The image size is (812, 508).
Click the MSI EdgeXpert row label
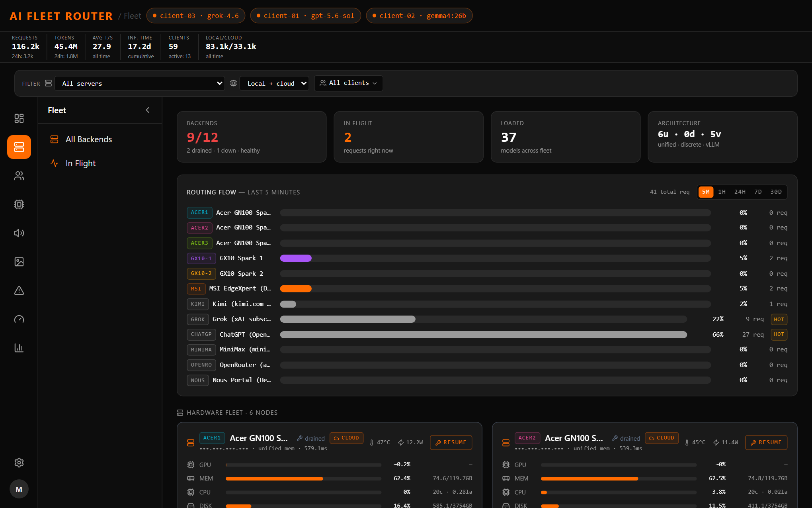tap(240, 288)
